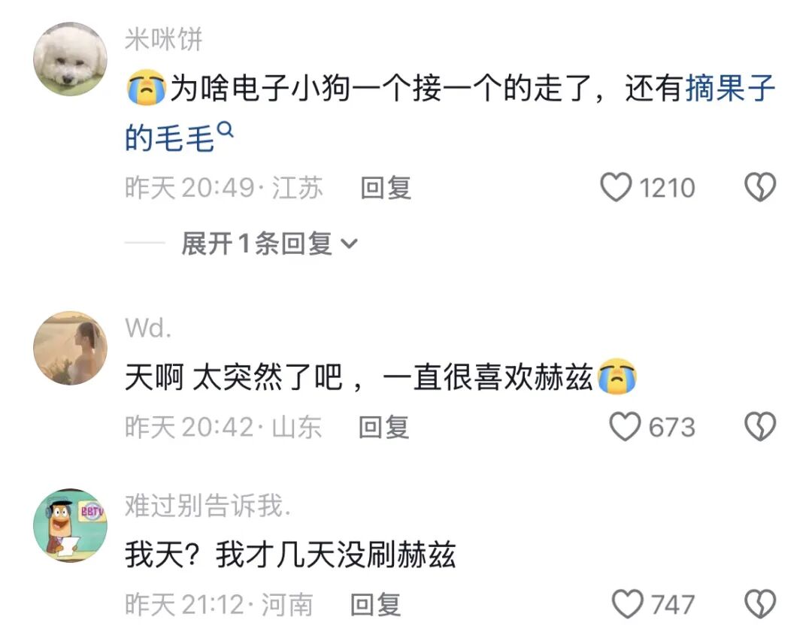
Task: Dislike Wd.'s comment with broken heart icon
Action: click(760, 427)
